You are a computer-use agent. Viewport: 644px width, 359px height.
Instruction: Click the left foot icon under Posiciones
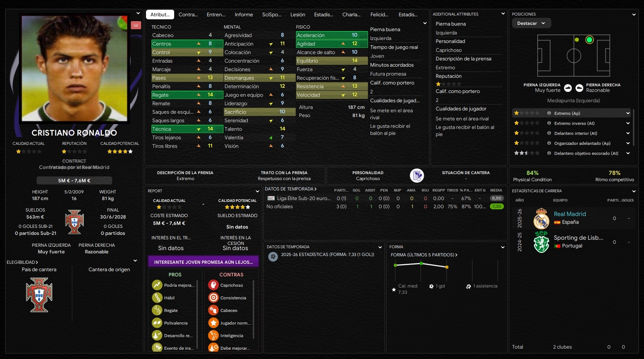pos(568,88)
